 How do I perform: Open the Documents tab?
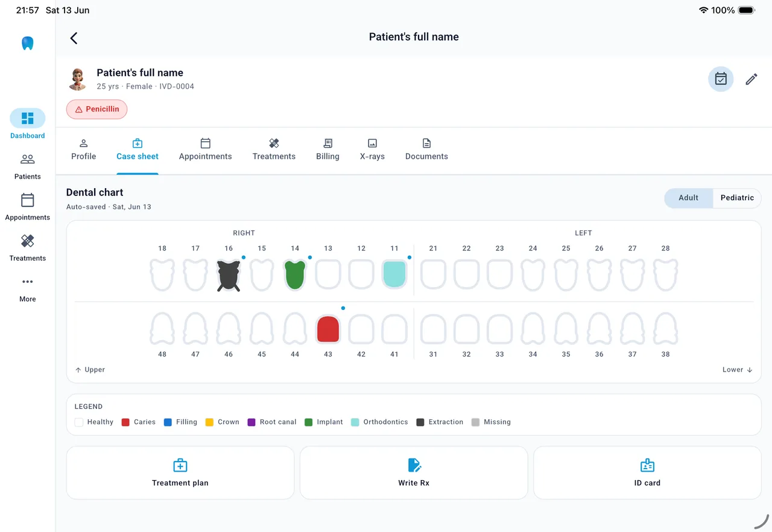426,150
